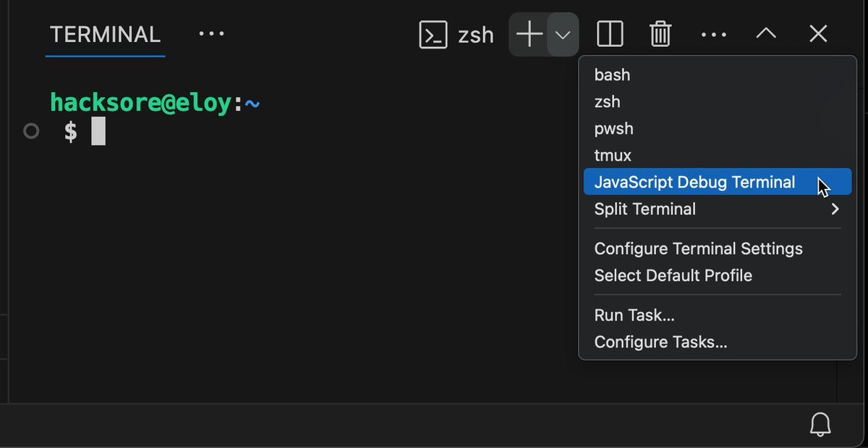Image resolution: width=868 pixels, height=448 pixels.
Task: Launch JavaScript Debug Terminal from menu
Action: 694,182
